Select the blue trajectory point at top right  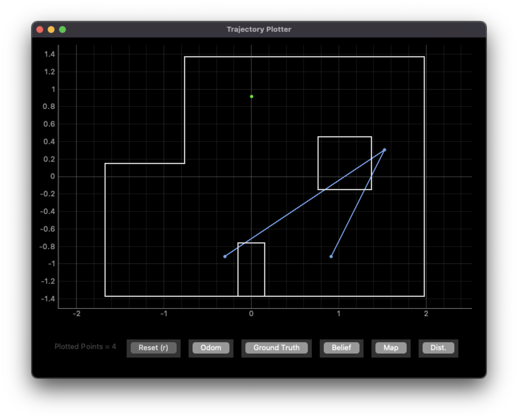click(384, 150)
